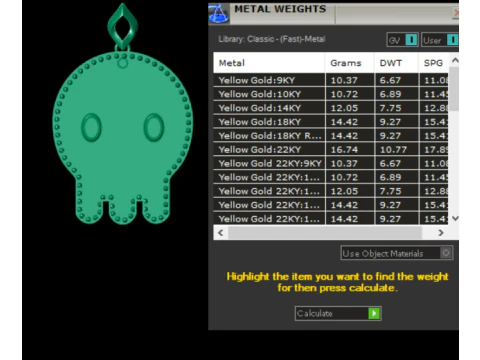
Task: Select the Yellow Gold 22KY:9KY row
Action: [x=331, y=163]
